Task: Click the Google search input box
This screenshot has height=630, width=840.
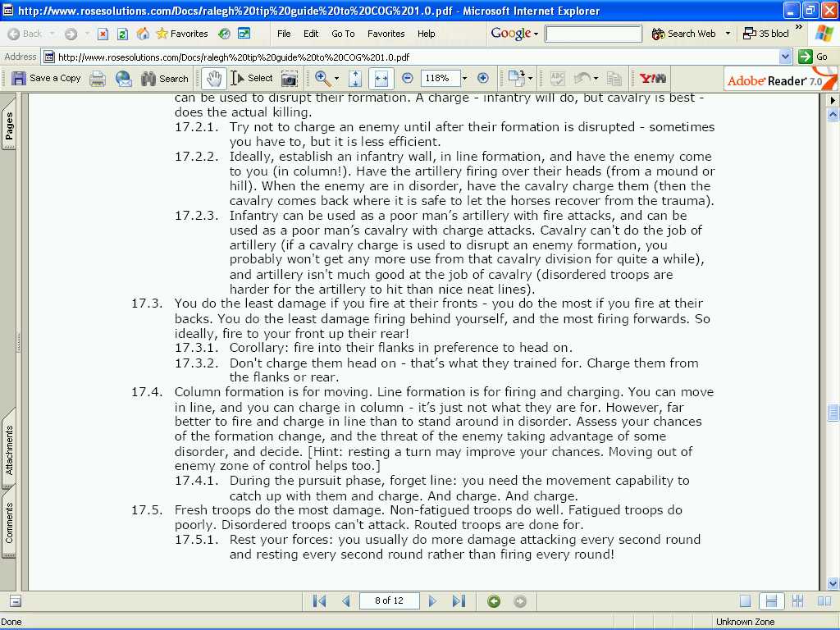Action: tap(594, 34)
